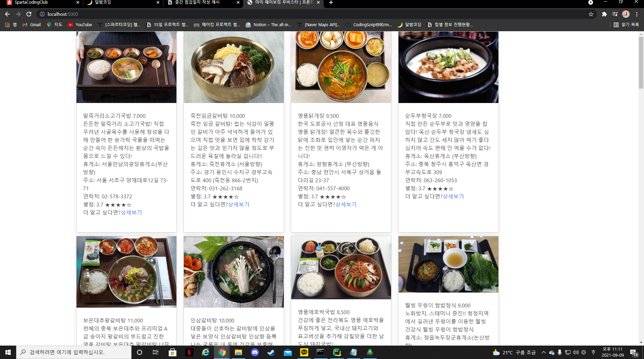Viewport: 644px width, 359px height.
Task: Open the Gmail bookmark
Action: click(32, 24)
